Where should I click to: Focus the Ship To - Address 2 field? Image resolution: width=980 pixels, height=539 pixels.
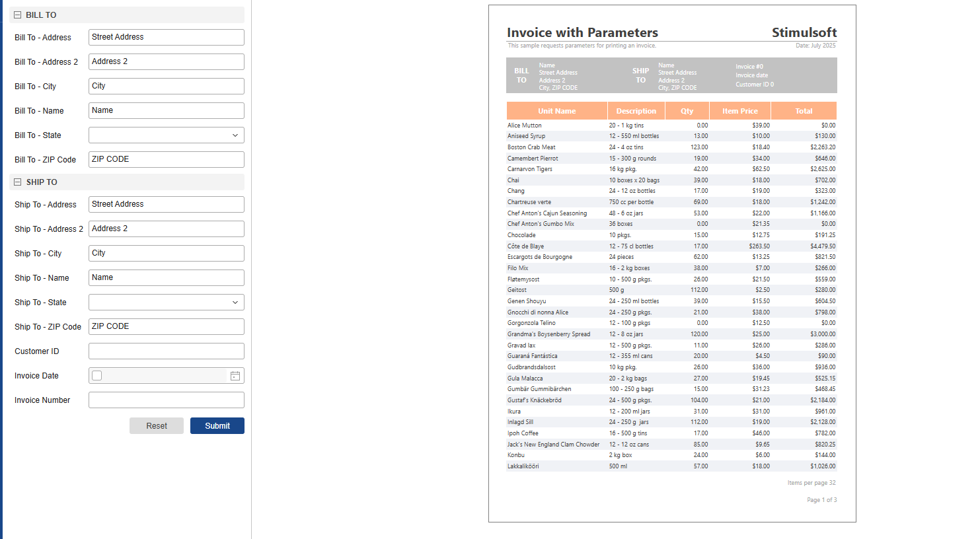click(x=167, y=229)
